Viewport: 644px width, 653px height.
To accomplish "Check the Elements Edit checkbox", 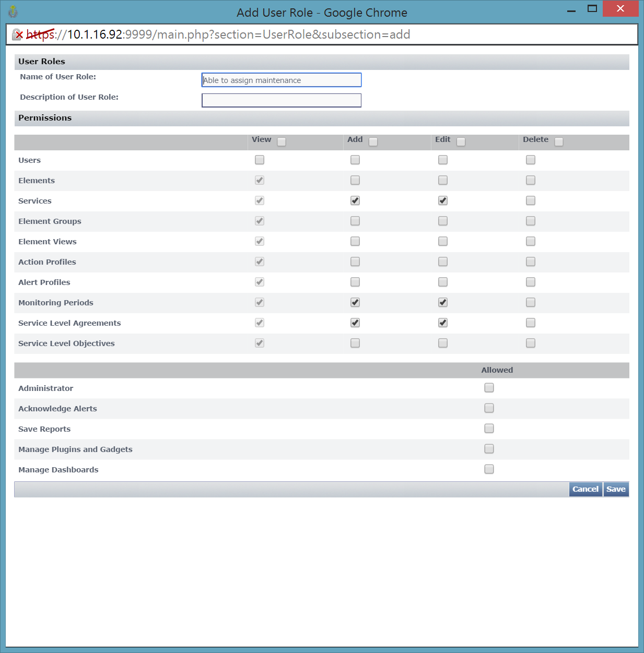I will pos(443,180).
